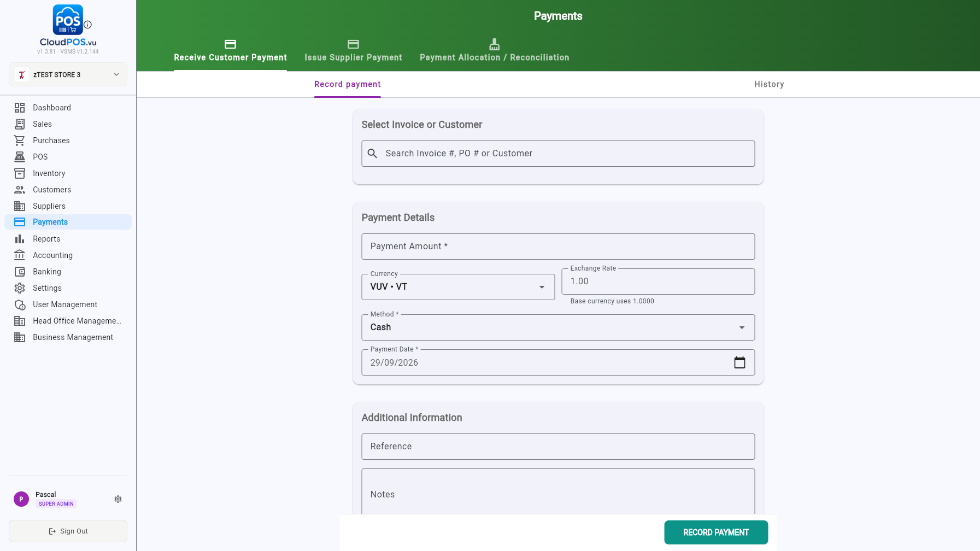Click the Purchases cart icon

pos(20,140)
